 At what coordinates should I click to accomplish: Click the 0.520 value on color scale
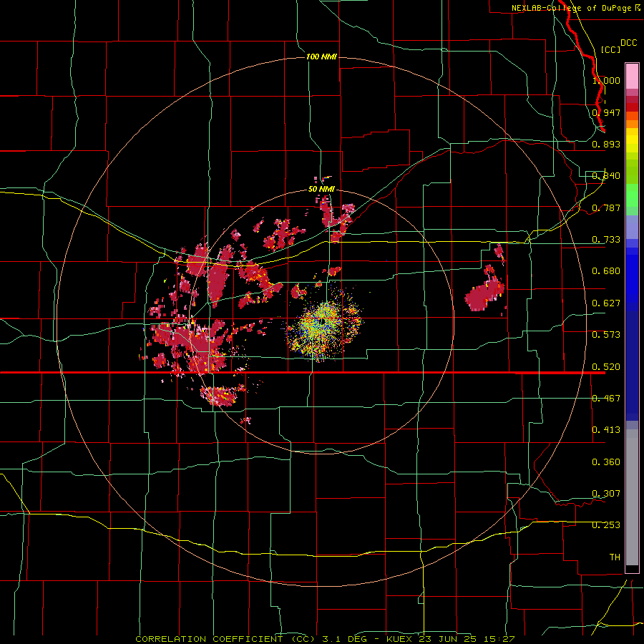(x=606, y=367)
